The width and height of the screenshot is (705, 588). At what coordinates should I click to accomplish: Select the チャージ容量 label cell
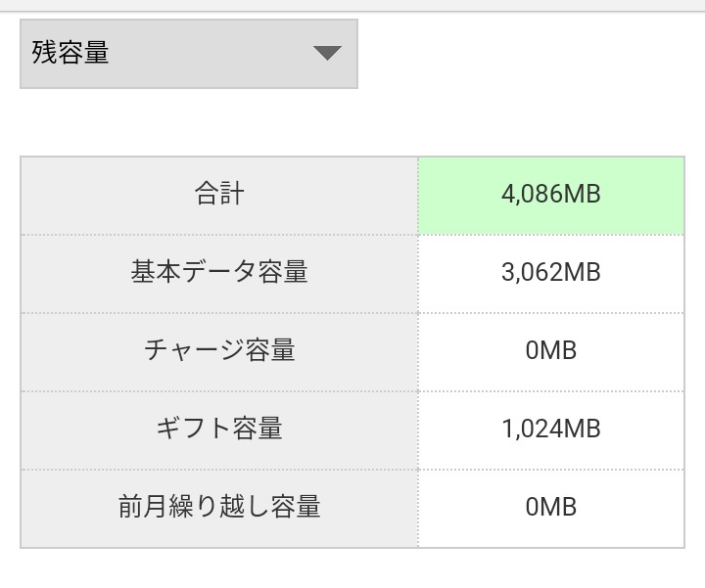click(219, 350)
